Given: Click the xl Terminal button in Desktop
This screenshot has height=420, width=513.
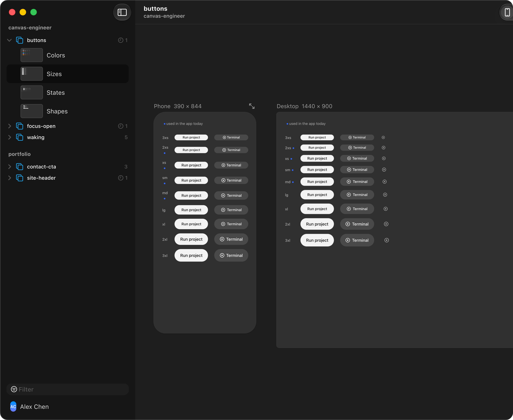Looking at the screenshot, I should [357, 209].
